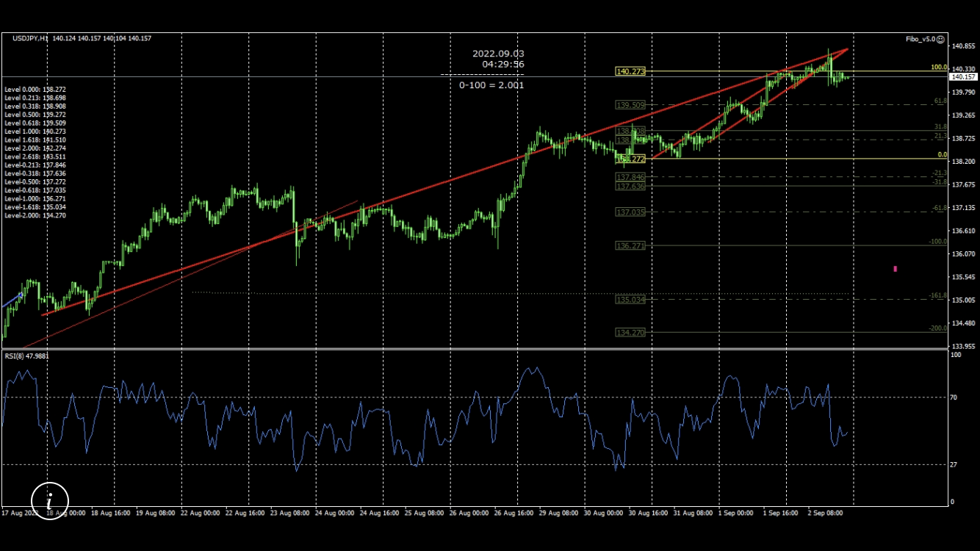Click the boxed 134.270 Fibonacci chart label
Screen dimensions: 980x551
click(x=630, y=332)
